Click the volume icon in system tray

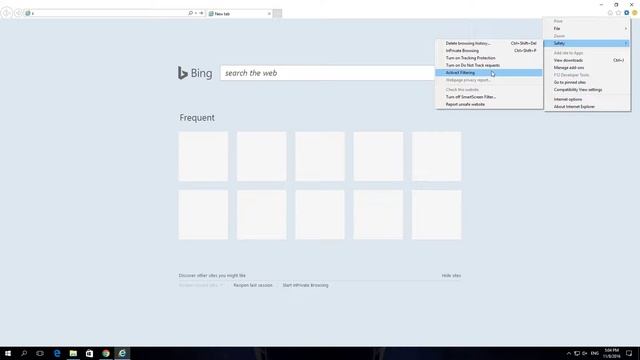pyautogui.click(x=584, y=353)
